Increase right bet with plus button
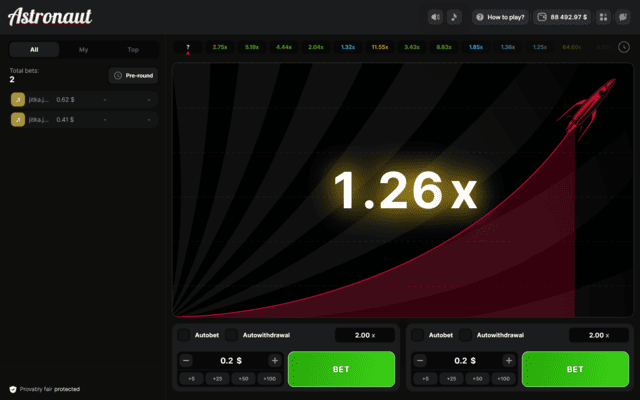The image size is (640, 400). pos(509,361)
